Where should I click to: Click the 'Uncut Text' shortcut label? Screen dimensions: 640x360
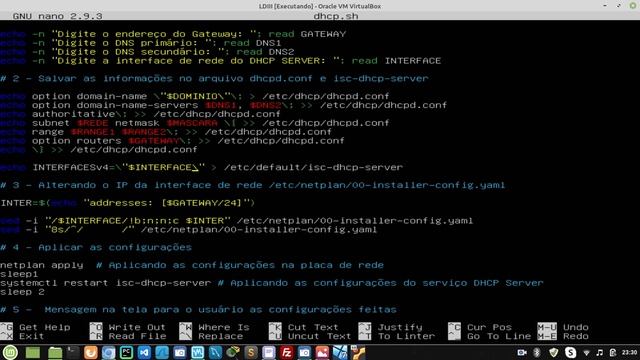(x=319, y=336)
